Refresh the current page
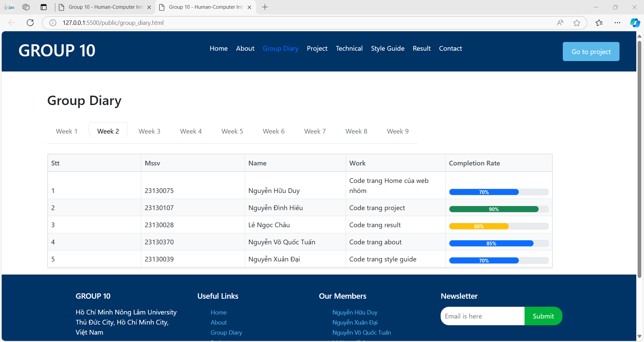 (x=30, y=22)
